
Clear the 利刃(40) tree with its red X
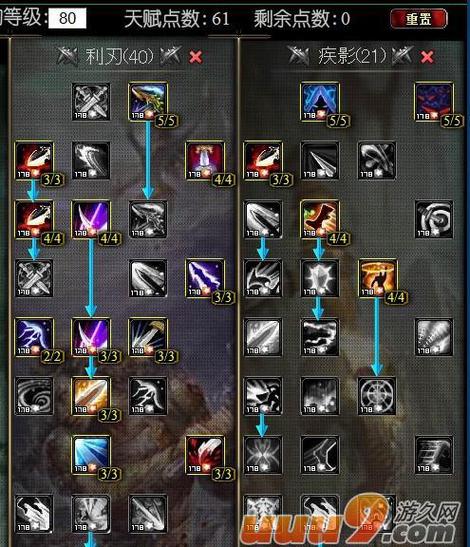point(195,57)
